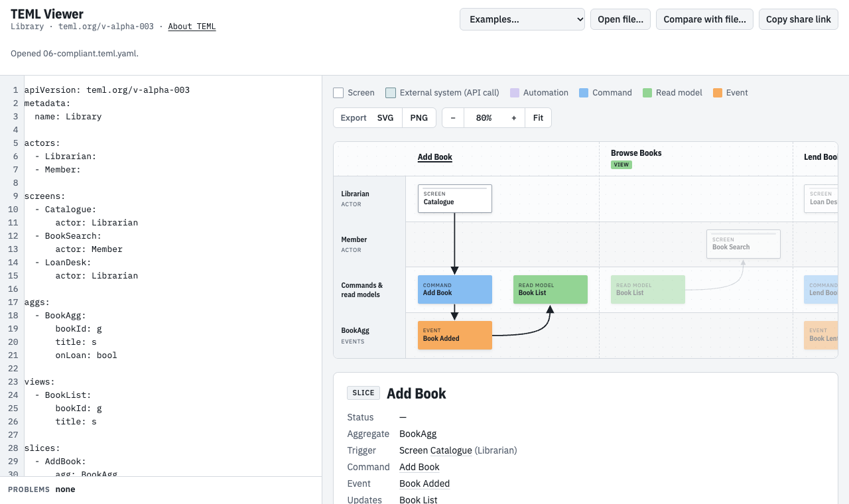Click the Automation legend swatch
Screen dimensions: 849x504
click(x=515, y=93)
